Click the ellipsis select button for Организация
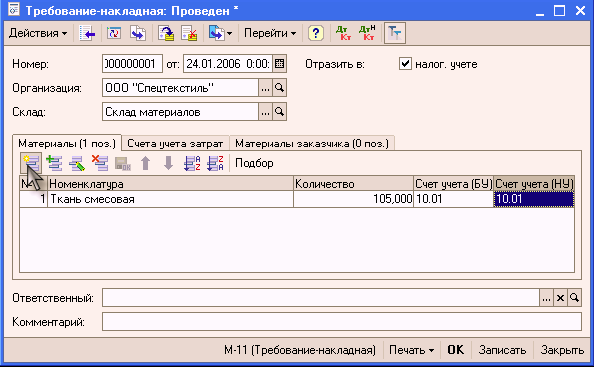This screenshot has height=367, width=594. coord(265,88)
